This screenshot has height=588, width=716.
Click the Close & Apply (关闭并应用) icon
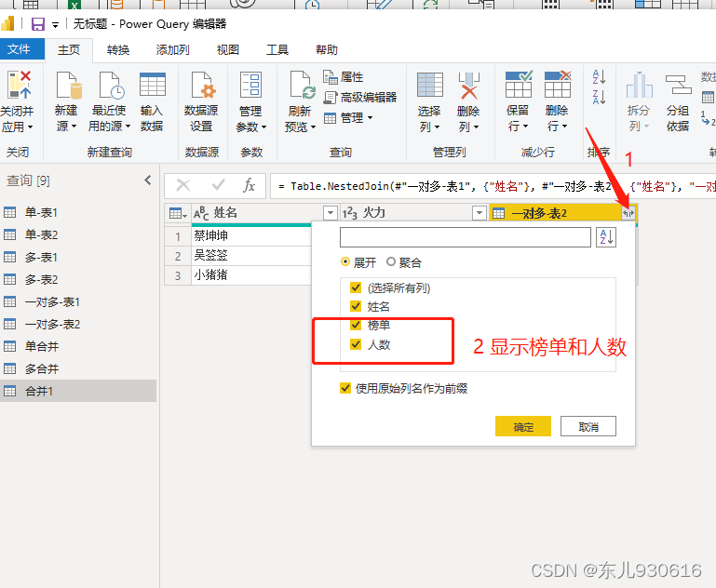[x=20, y=85]
